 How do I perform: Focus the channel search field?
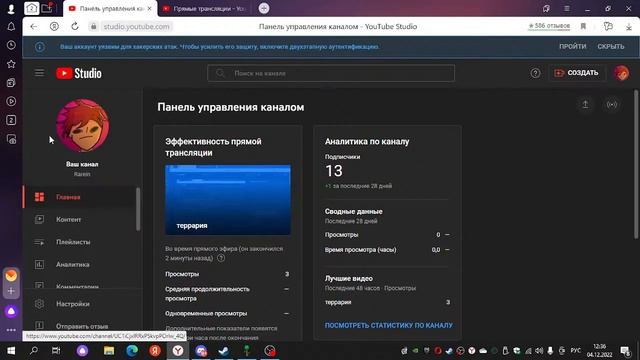click(331, 73)
